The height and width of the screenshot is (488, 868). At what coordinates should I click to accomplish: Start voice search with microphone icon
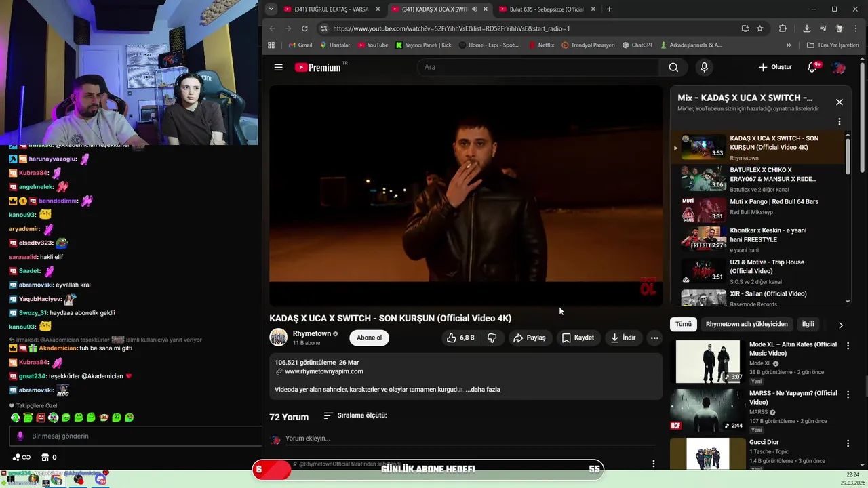pyautogui.click(x=704, y=67)
